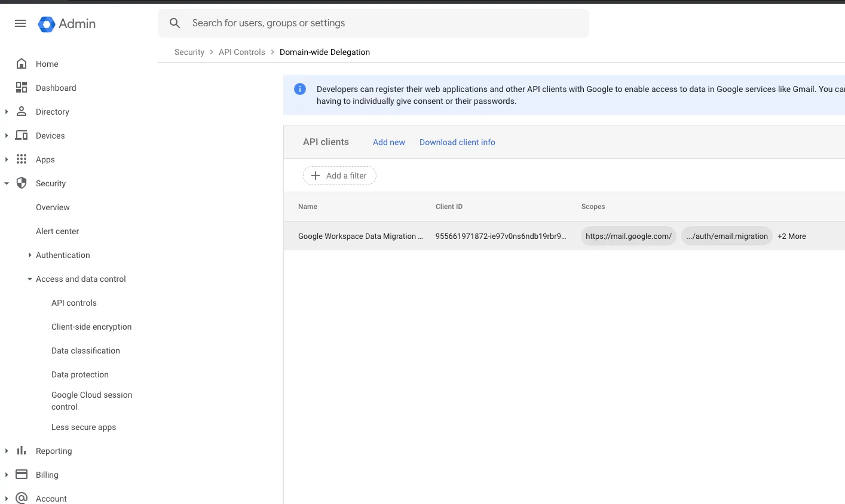
Task: Click the Directory person icon
Action: pyautogui.click(x=22, y=111)
